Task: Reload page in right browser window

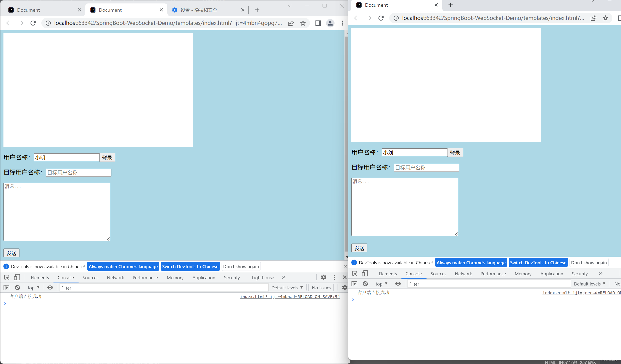Action: (381, 18)
